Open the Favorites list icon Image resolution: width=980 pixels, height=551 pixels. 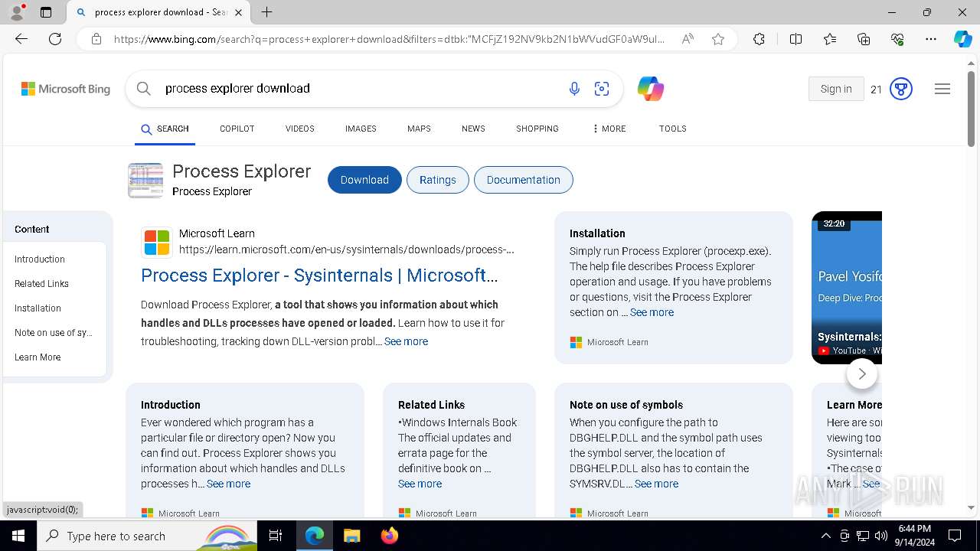(830, 39)
